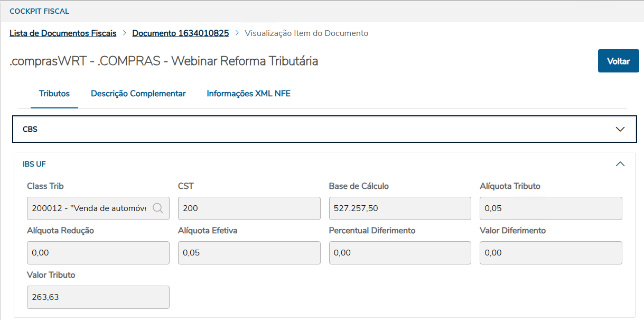Open the Tributos tab

coord(54,94)
